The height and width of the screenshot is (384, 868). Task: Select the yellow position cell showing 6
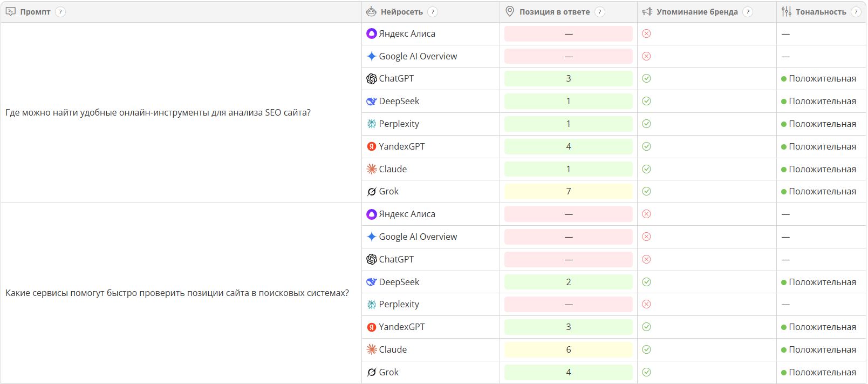568,350
